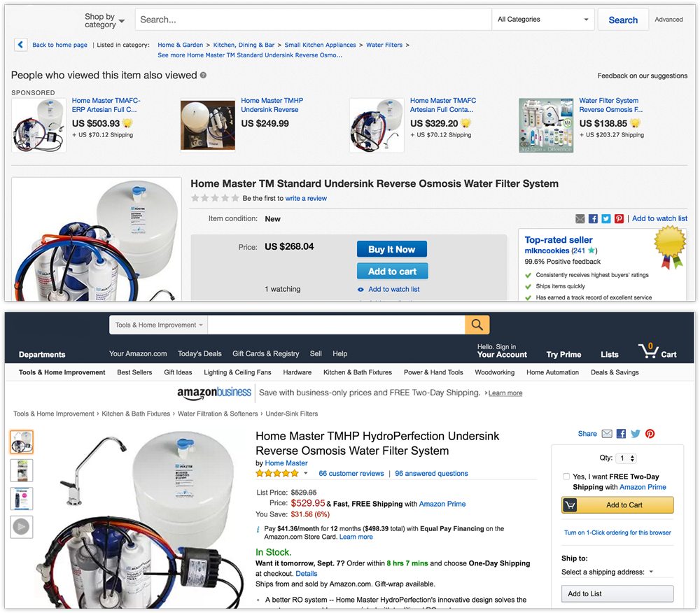Select the second Amazon product thumbnail

[x=22, y=470]
